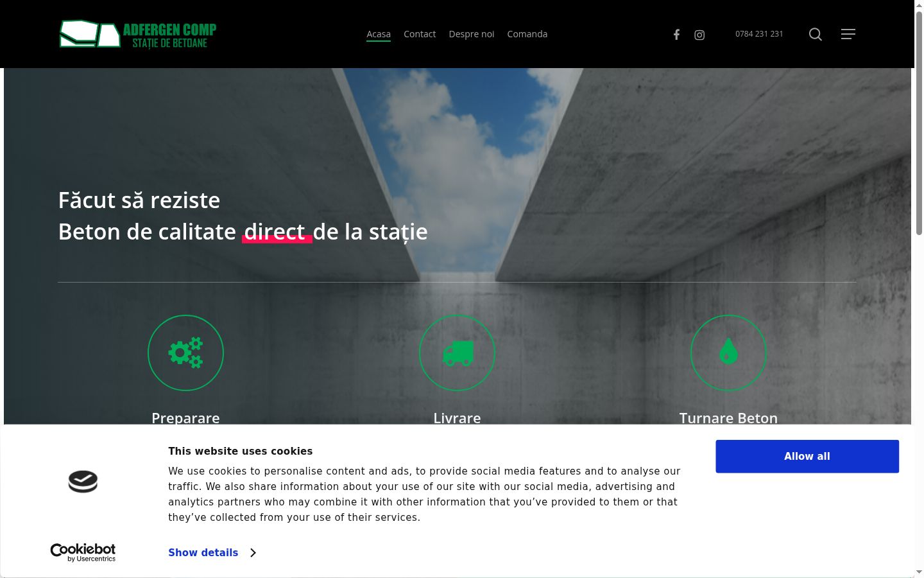This screenshot has width=924, height=578.
Task: Click the Livrare heading
Action: point(457,418)
